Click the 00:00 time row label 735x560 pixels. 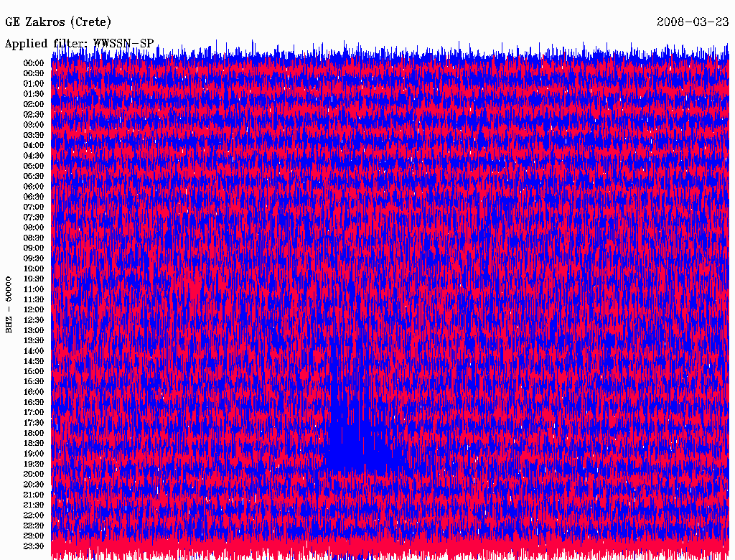point(34,63)
